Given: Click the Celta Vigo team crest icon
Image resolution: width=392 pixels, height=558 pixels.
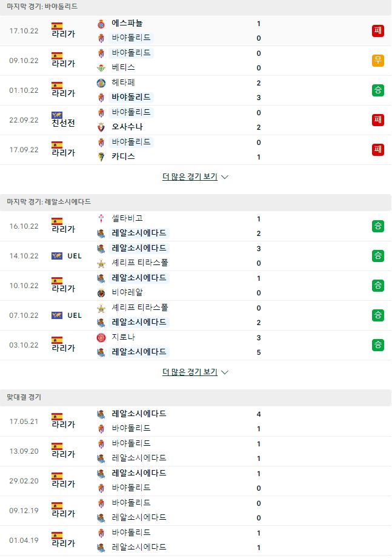Looking at the screenshot, I should (x=101, y=218).
